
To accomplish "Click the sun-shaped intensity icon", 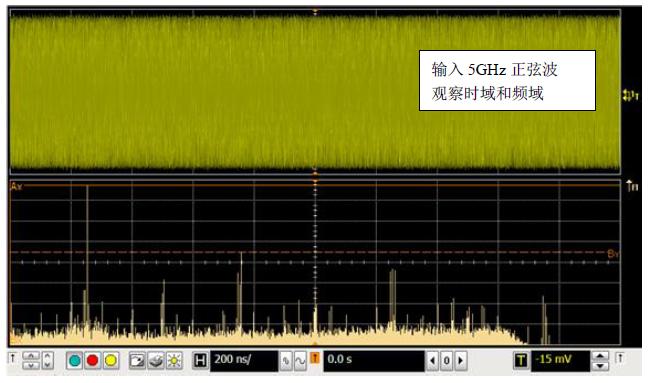I will [x=174, y=360].
